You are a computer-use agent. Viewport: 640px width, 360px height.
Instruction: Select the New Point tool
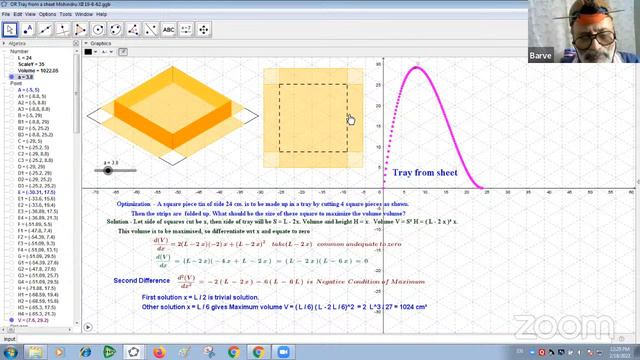point(28,30)
